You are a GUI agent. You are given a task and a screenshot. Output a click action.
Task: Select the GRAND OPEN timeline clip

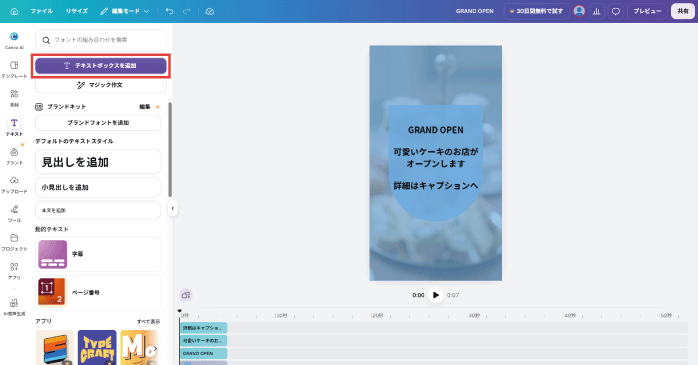click(x=203, y=353)
